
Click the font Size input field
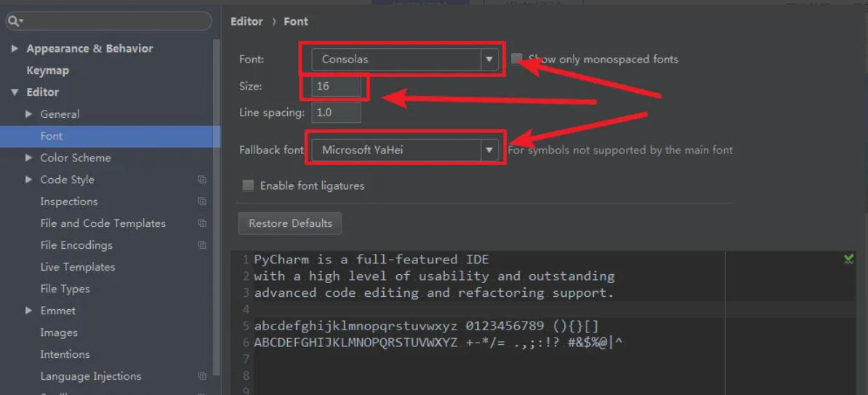(337, 86)
